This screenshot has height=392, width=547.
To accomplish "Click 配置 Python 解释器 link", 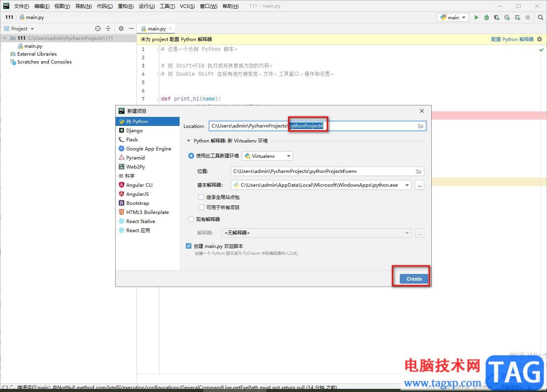I will (512, 39).
